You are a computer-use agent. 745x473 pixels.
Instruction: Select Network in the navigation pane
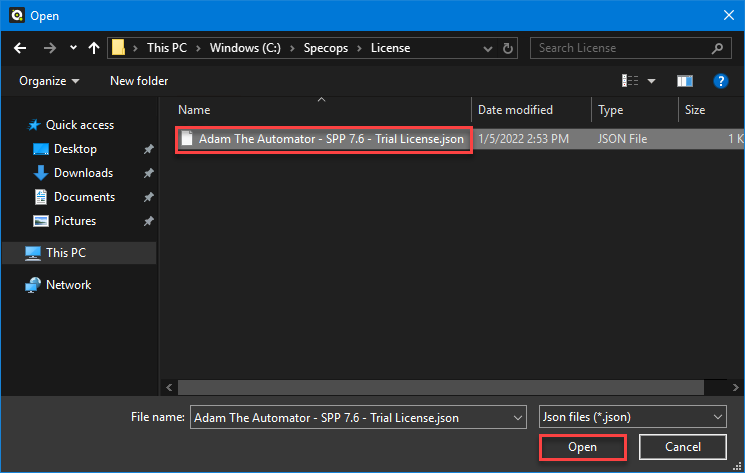point(68,285)
